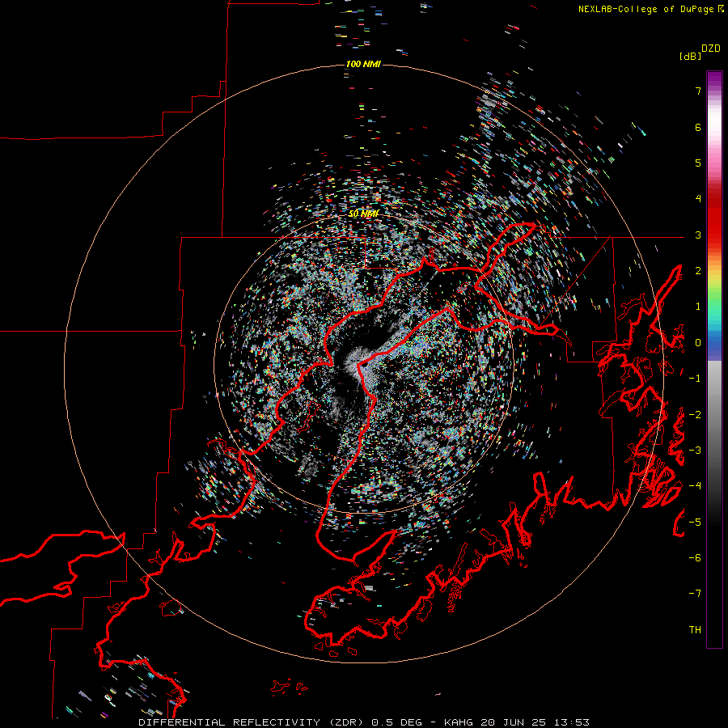Click the color scale label 6

coord(698,127)
